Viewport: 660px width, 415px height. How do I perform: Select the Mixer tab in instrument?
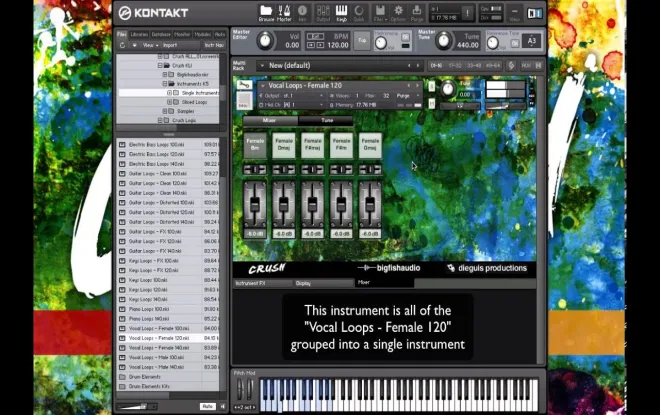click(270, 120)
